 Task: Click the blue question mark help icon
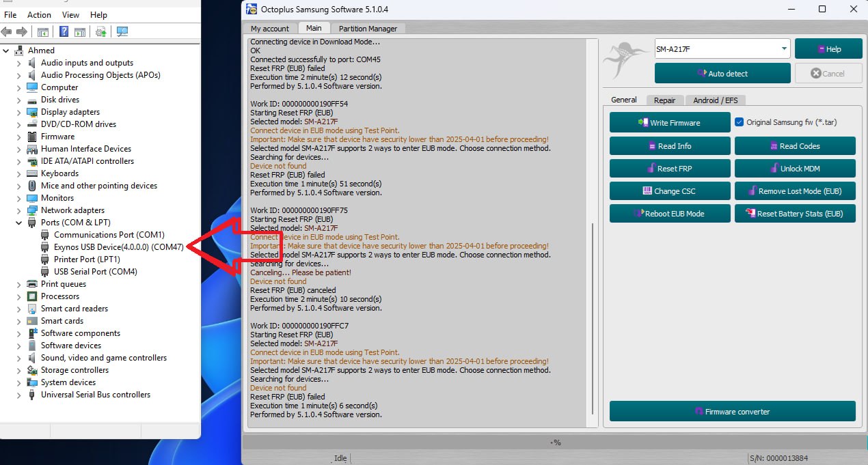[64, 31]
